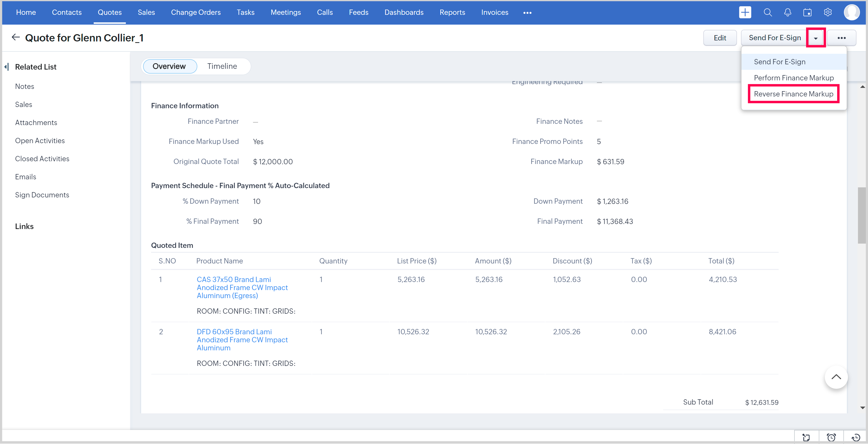Open the more actions ellipsis button
This screenshot has height=444, width=868.
coord(841,38)
